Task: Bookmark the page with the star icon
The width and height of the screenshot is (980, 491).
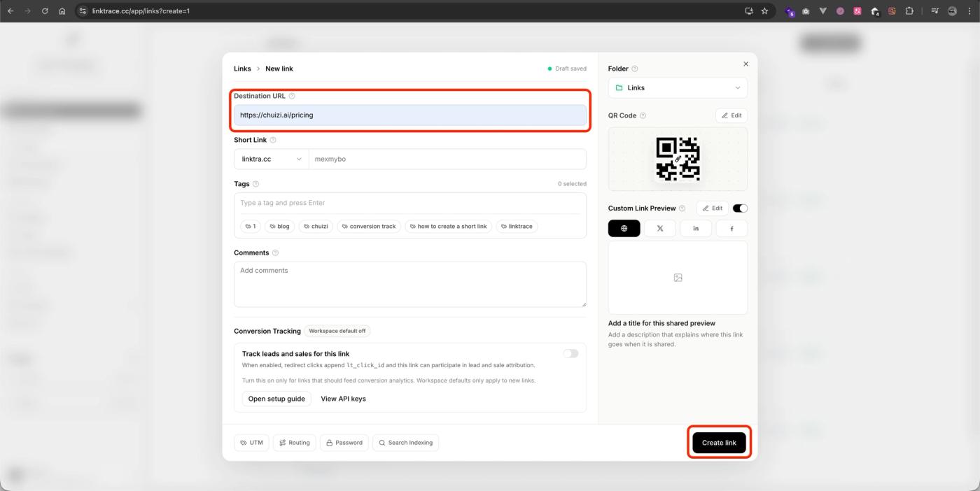Action: (x=764, y=10)
